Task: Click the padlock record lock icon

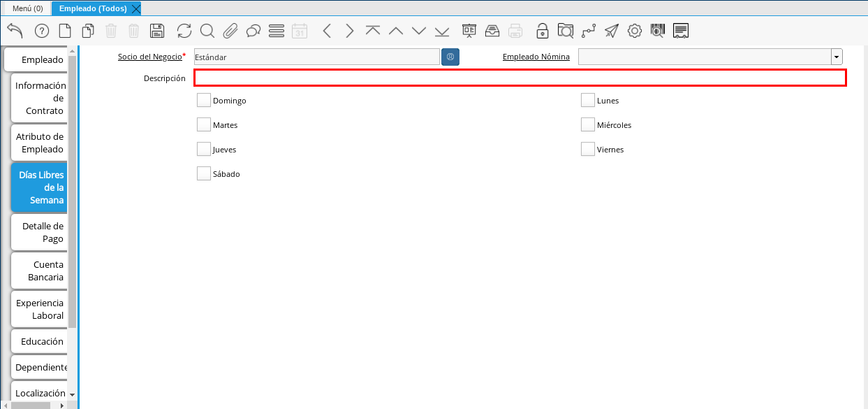Action: [x=543, y=31]
